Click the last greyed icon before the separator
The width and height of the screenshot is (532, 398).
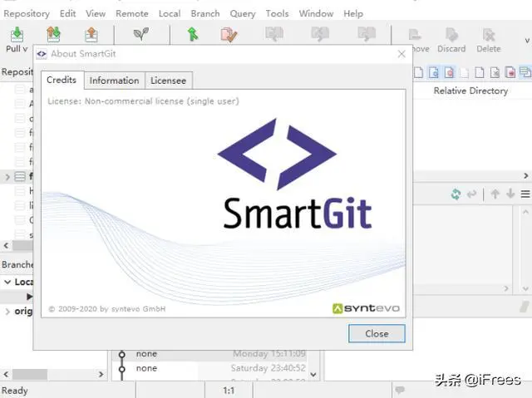click(x=367, y=34)
